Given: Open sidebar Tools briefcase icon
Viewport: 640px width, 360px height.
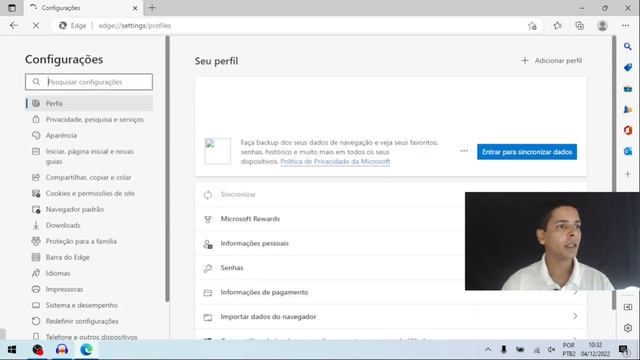Looking at the screenshot, I should point(628,89).
